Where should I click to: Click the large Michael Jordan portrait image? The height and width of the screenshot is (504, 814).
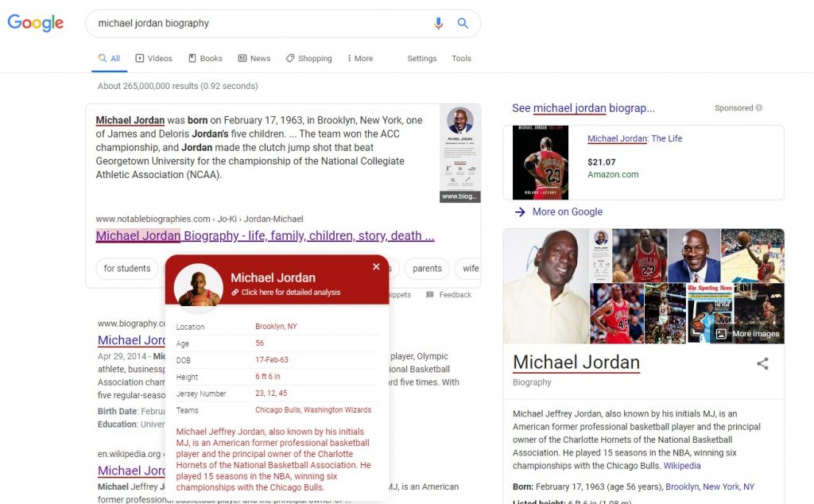(x=546, y=286)
